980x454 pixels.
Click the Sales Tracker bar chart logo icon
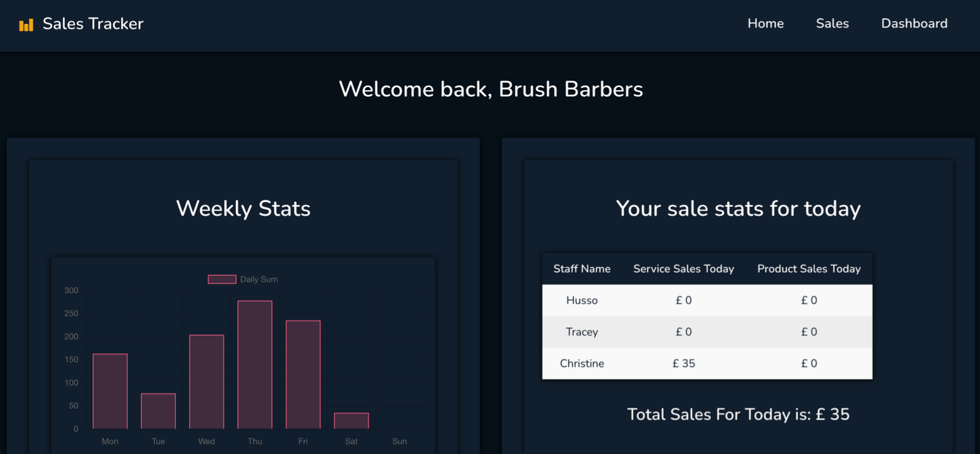click(x=26, y=24)
